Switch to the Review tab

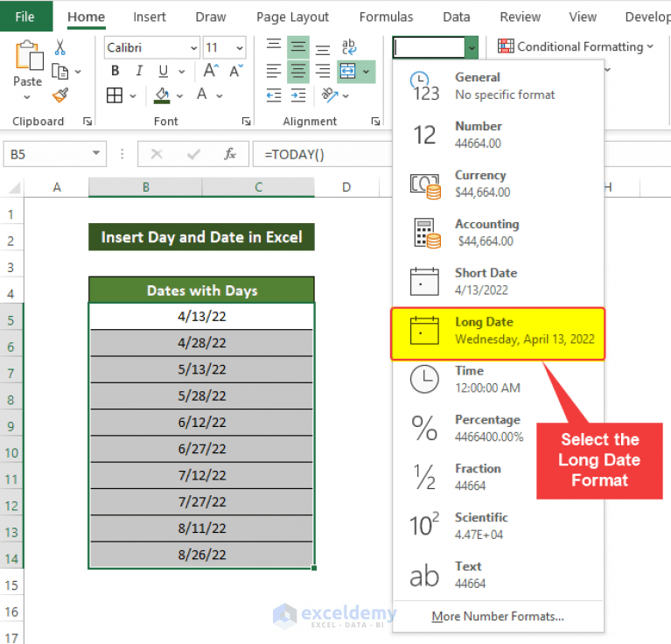point(521,17)
